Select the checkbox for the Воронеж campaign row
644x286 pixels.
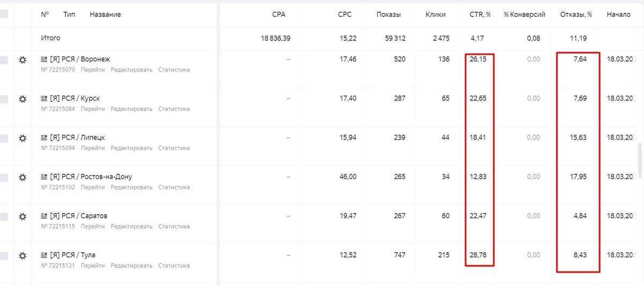3,60
